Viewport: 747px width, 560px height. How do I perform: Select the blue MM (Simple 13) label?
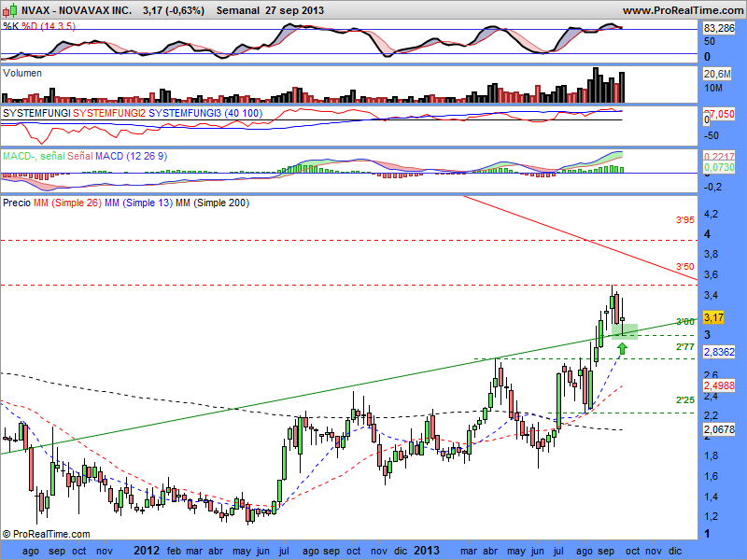click(x=138, y=203)
